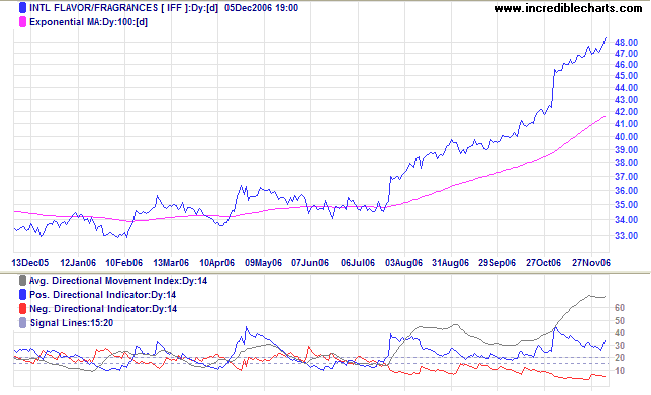Click the 07Jun06 date axis label

click(310, 263)
